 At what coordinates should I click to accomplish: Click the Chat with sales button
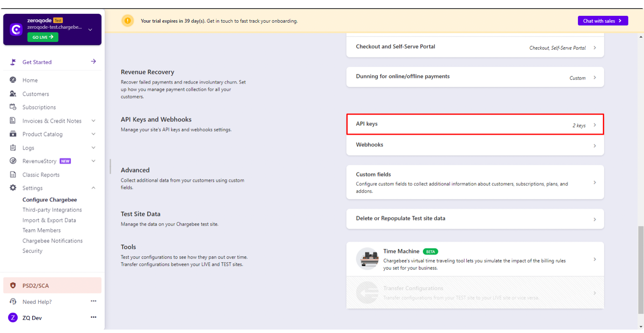pyautogui.click(x=603, y=21)
